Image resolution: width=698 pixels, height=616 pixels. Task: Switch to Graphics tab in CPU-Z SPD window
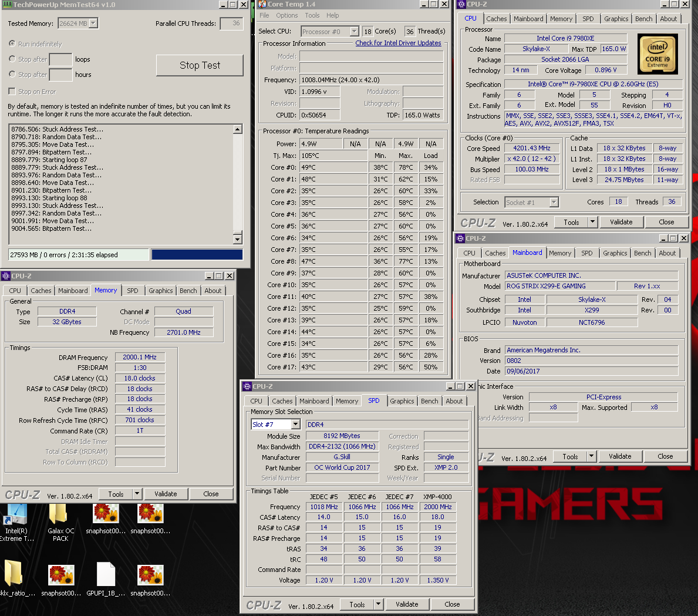click(x=402, y=401)
